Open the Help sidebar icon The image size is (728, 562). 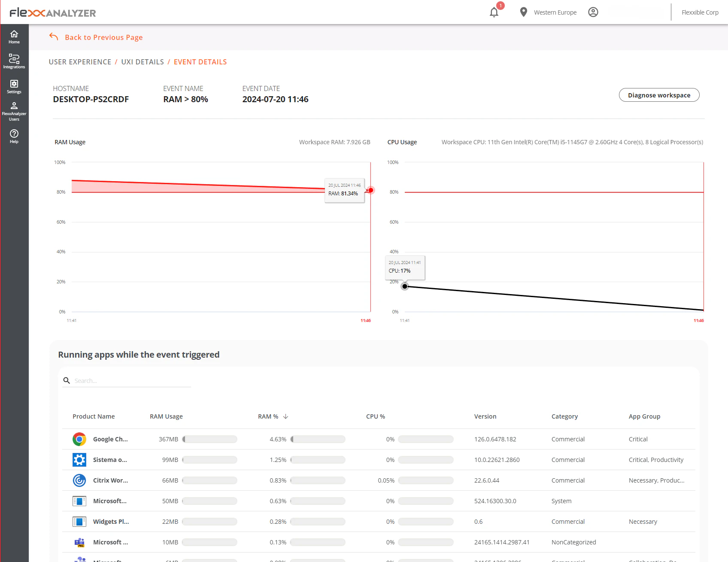click(x=14, y=136)
